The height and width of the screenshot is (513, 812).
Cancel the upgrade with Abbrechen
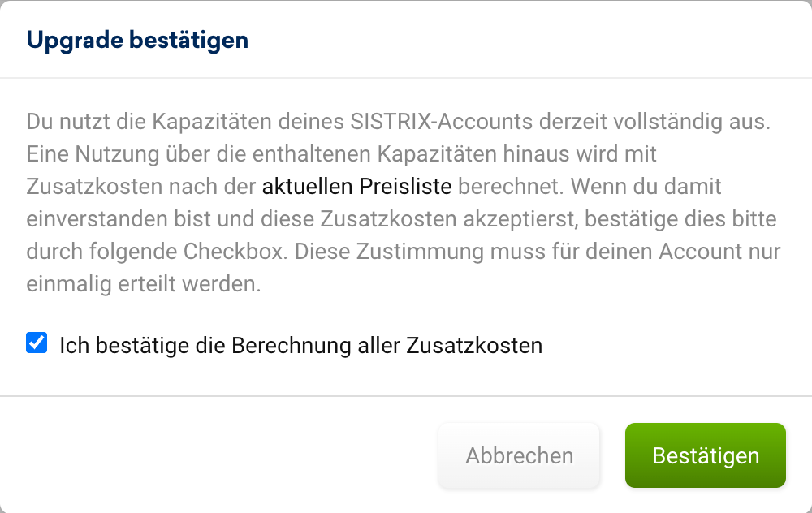coord(519,455)
